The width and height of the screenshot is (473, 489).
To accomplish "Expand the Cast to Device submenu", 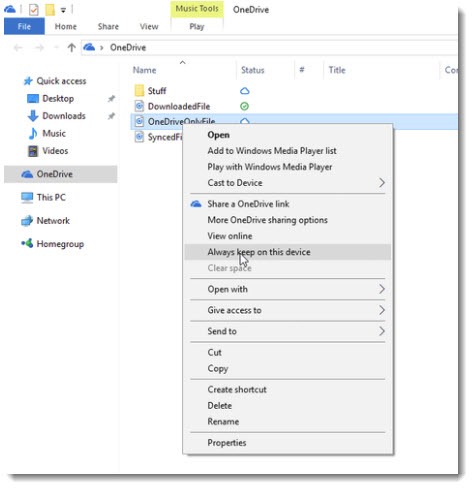I will [287, 183].
